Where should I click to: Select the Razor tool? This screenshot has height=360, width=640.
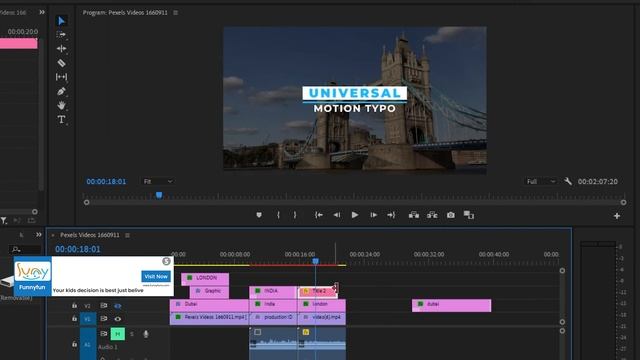(x=61, y=63)
